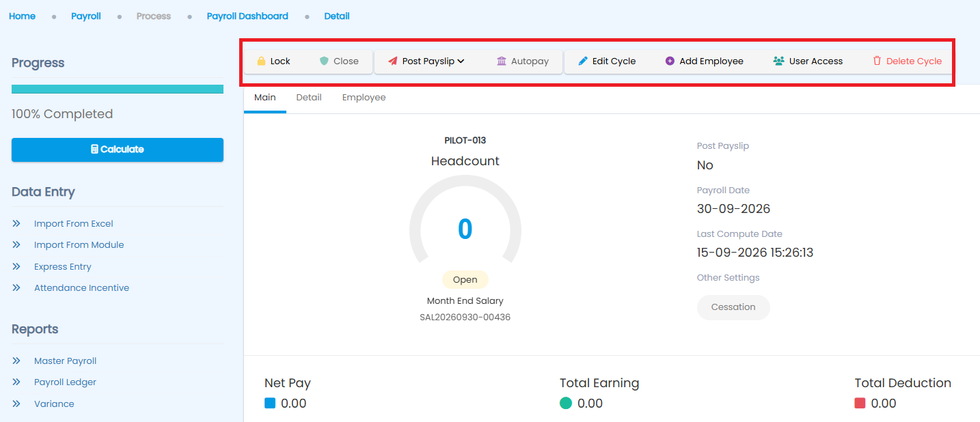Click the Detail breadcrumb item
The height and width of the screenshot is (422, 980).
click(337, 16)
